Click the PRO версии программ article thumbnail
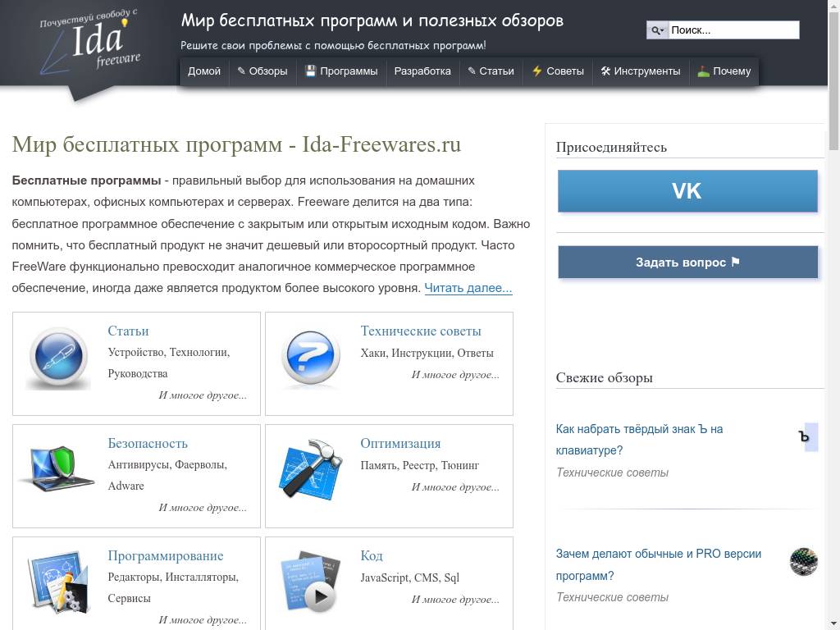 [802, 562]
